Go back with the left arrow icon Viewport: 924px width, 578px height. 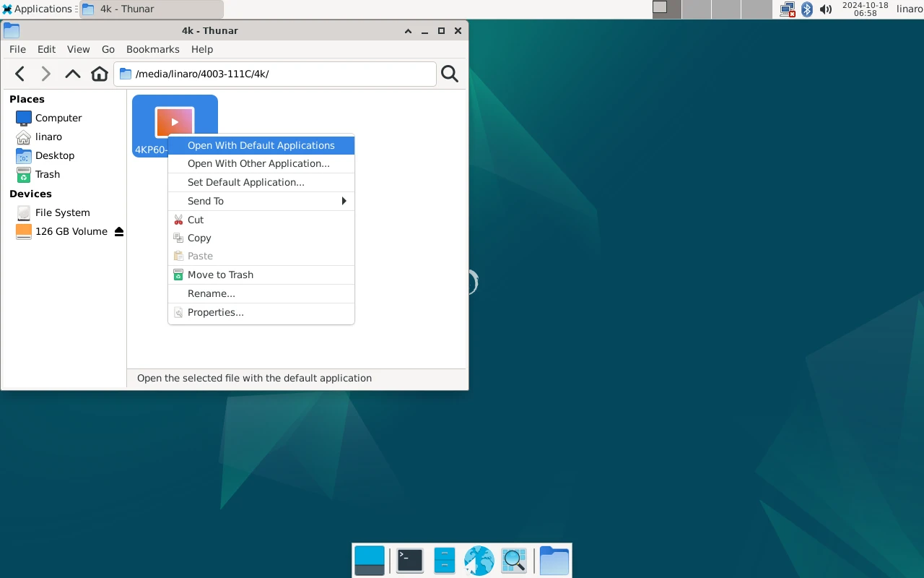(20, 74)
